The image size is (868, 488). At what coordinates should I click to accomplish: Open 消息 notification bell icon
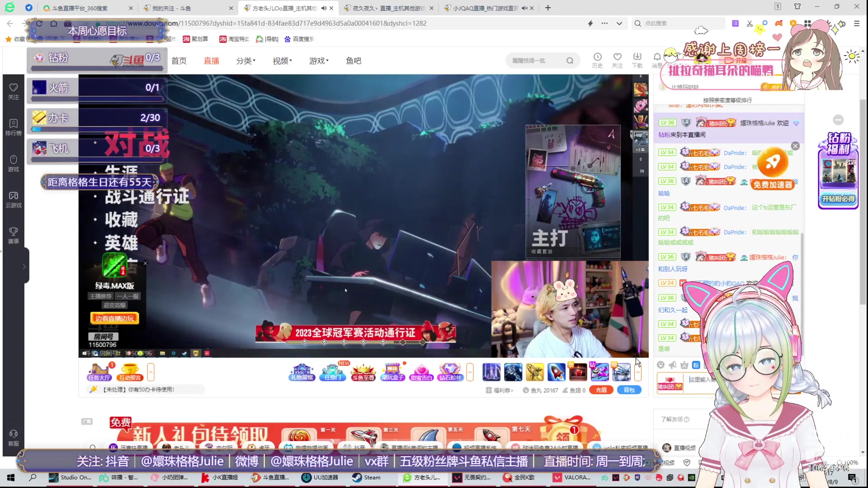657,60
